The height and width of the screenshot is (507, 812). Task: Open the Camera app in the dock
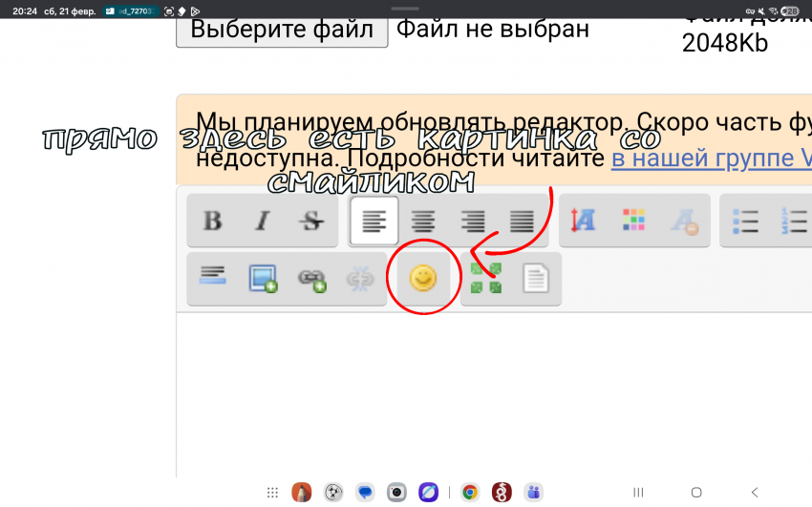coord(396,492)
